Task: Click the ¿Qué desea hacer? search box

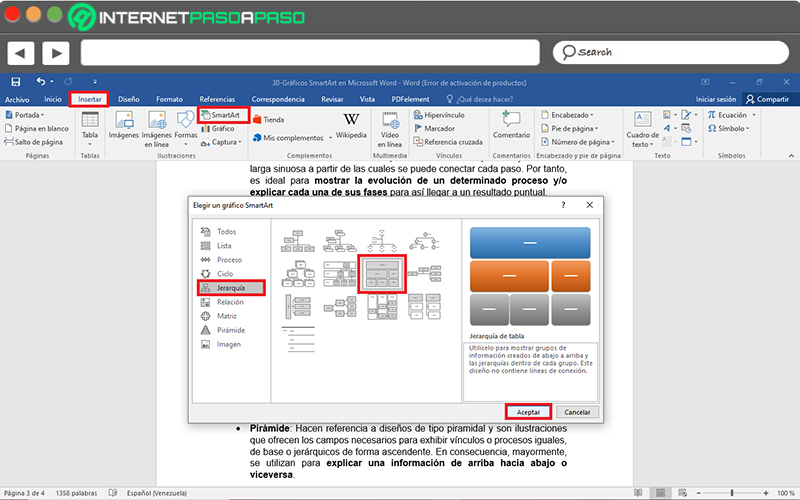Action: [x=480, y=99]
